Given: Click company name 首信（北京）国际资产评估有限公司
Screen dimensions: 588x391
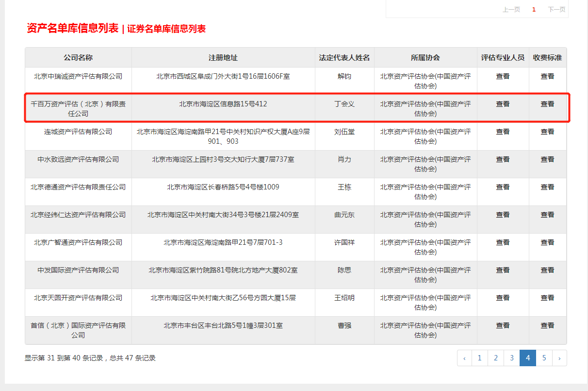Looking at the screenshot, I should click(78, 330).
